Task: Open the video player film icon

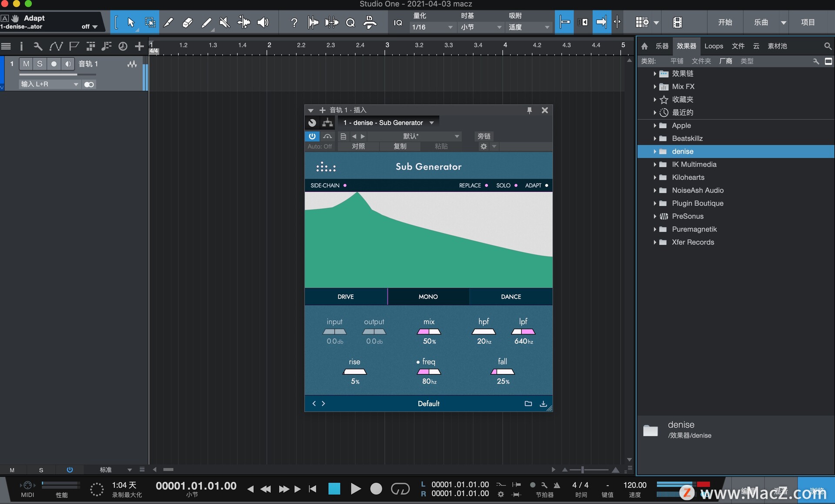Action: pos(677,22)
